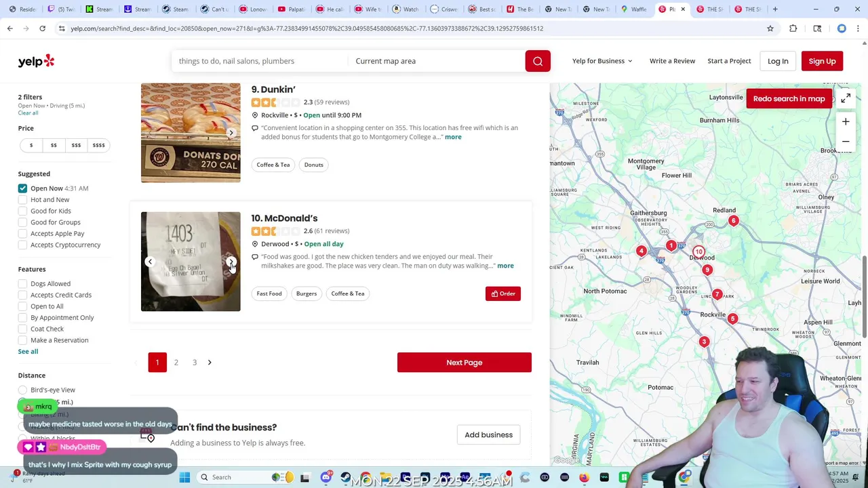Expand the map to fullscreen
This screenshot has width=868, height=488.
point(846,99)
